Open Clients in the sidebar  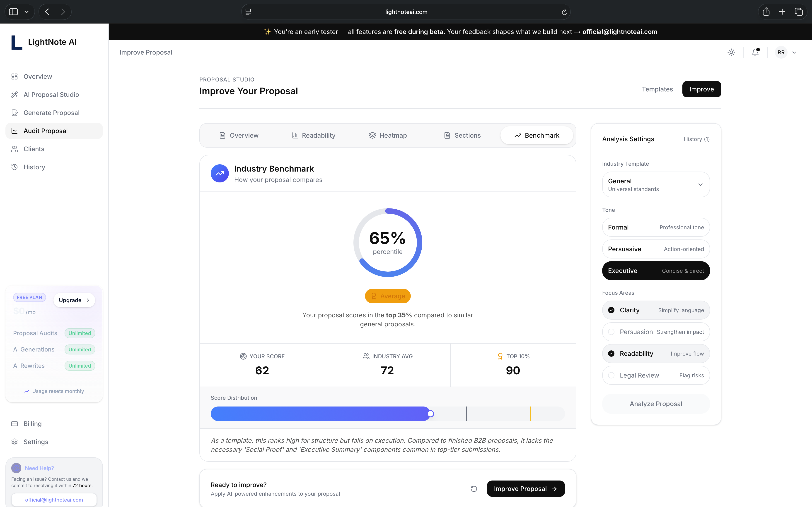click(x=34, y=149)
